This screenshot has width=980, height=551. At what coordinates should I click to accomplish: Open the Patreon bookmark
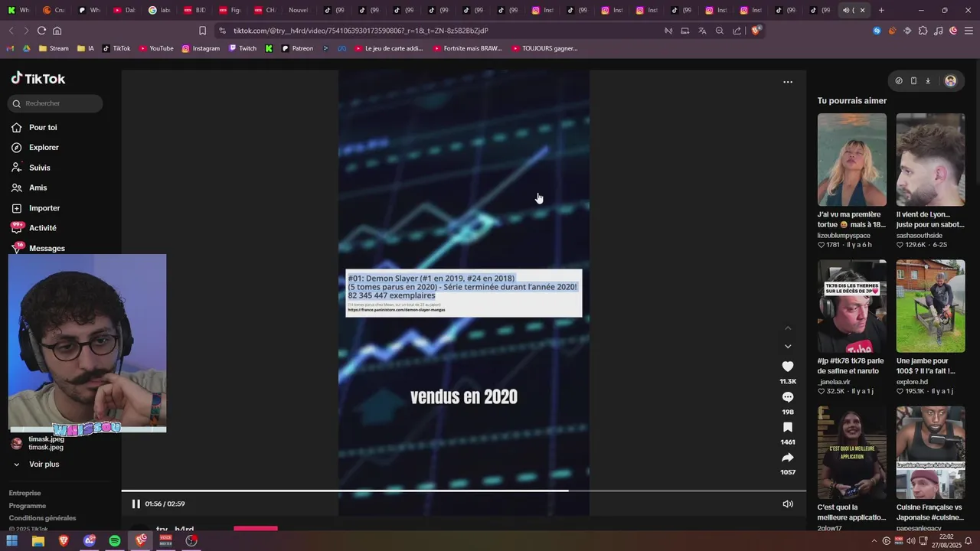tap(297, 48)
